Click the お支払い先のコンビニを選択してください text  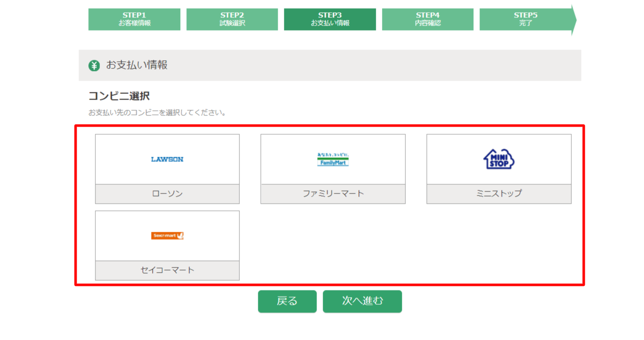coord(157,112)
